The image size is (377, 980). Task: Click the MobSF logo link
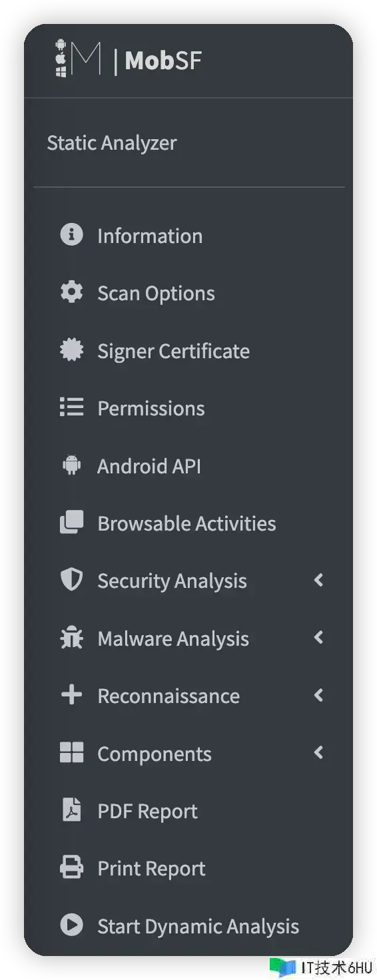(x=128, y=60)
